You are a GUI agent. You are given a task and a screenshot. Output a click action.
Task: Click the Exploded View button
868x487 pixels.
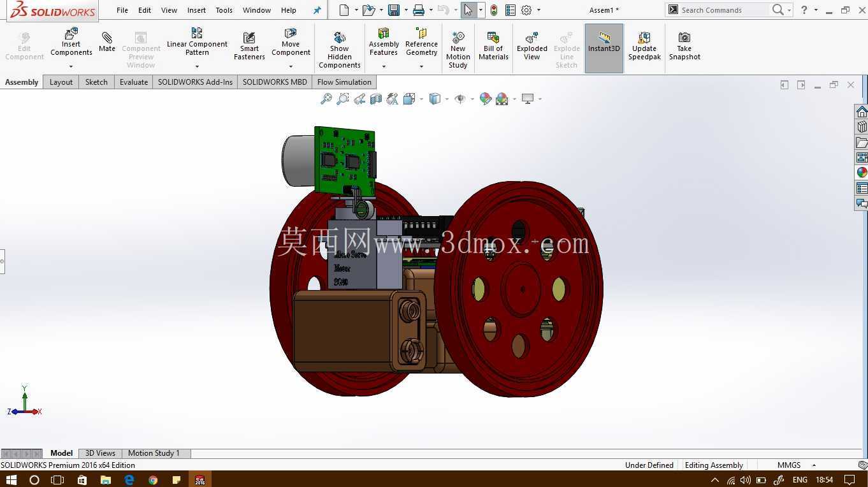532,46
